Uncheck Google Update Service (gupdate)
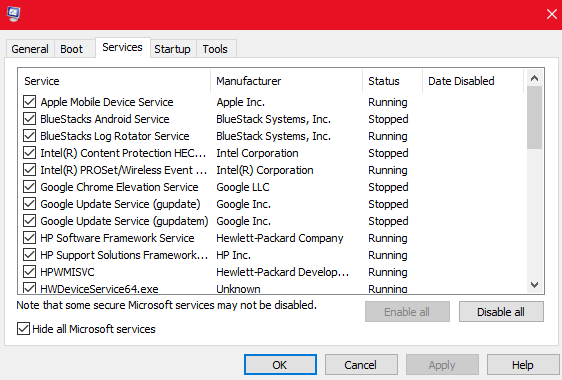The height and width of the screenshot is (380, 562). (29, 204)
